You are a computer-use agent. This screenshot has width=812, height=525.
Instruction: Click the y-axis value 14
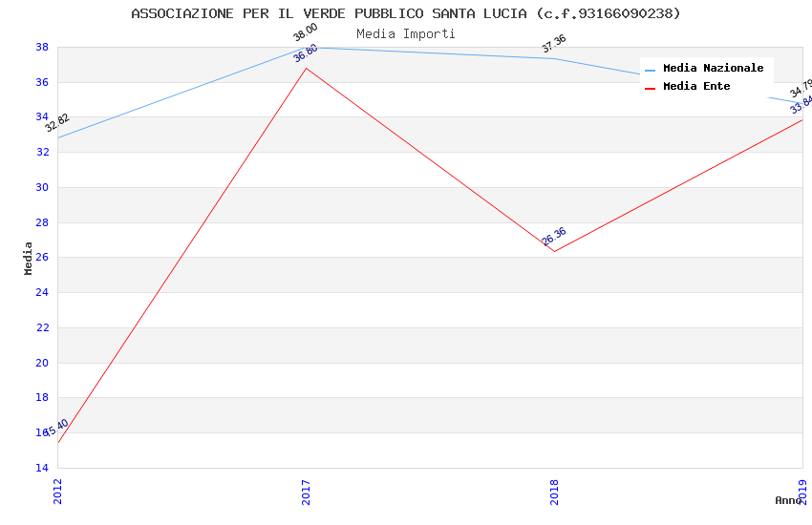click(x=42, y=468)
